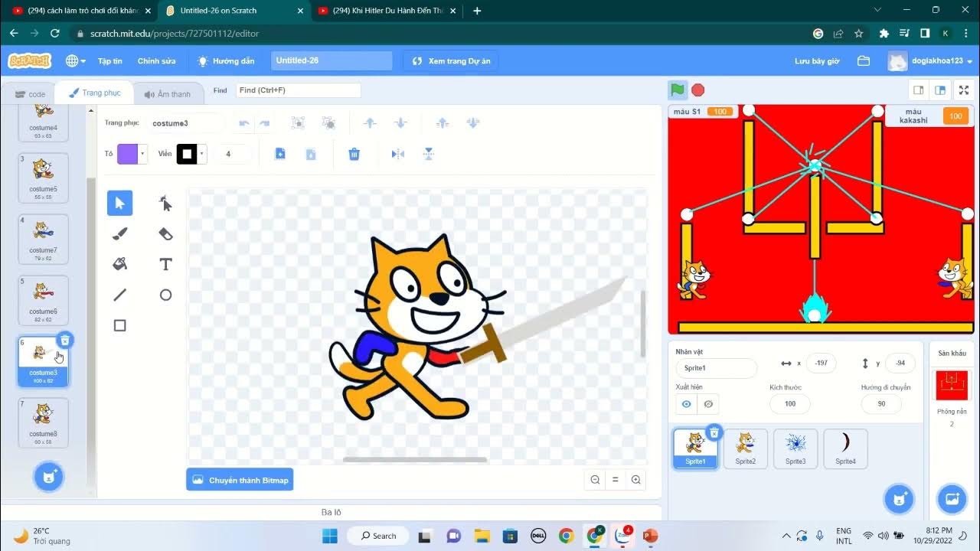Click the project title field Untitled-26
Screen dimensions: 980x551
pos(332,60)
